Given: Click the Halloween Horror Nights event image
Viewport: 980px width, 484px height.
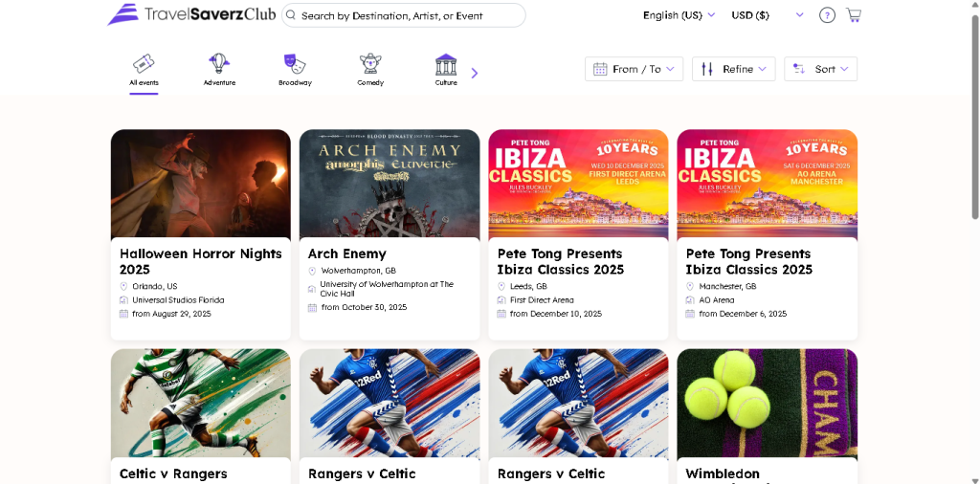Looking at the screenshot, I should [201, 184].
